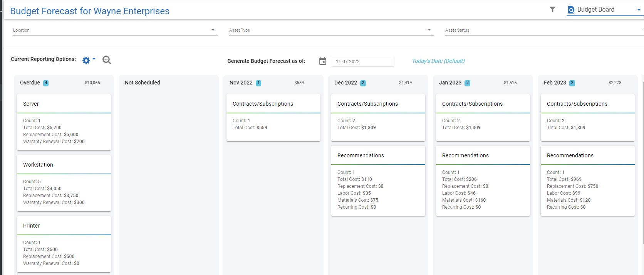Open the Overdue Workstation card
Viewport: 644px width, 275px height.
[x=64, y=183]
